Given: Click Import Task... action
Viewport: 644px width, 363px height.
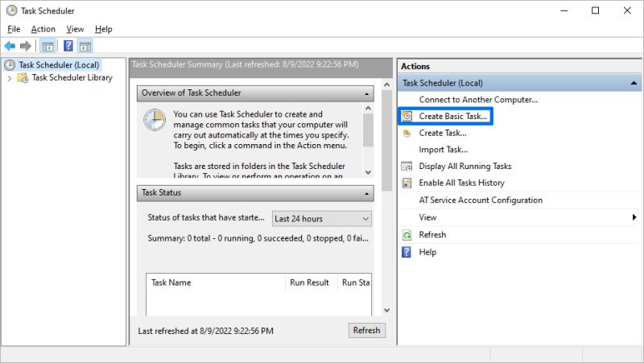Looking at the screenshot, I should (444, 150).
